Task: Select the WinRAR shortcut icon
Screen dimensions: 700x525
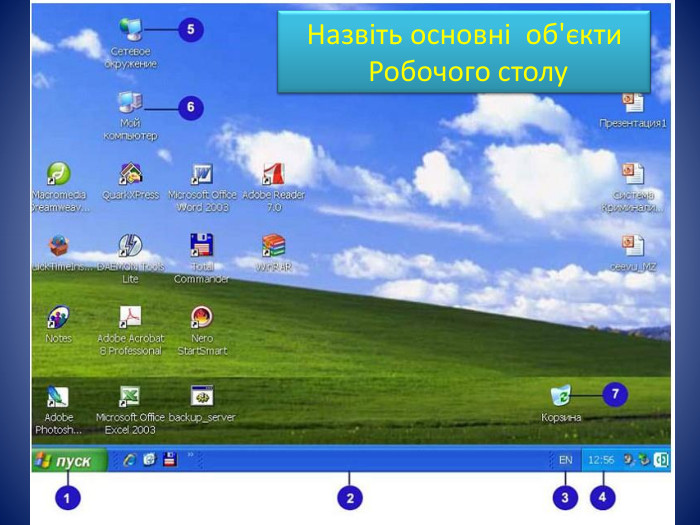Action: 273,246
